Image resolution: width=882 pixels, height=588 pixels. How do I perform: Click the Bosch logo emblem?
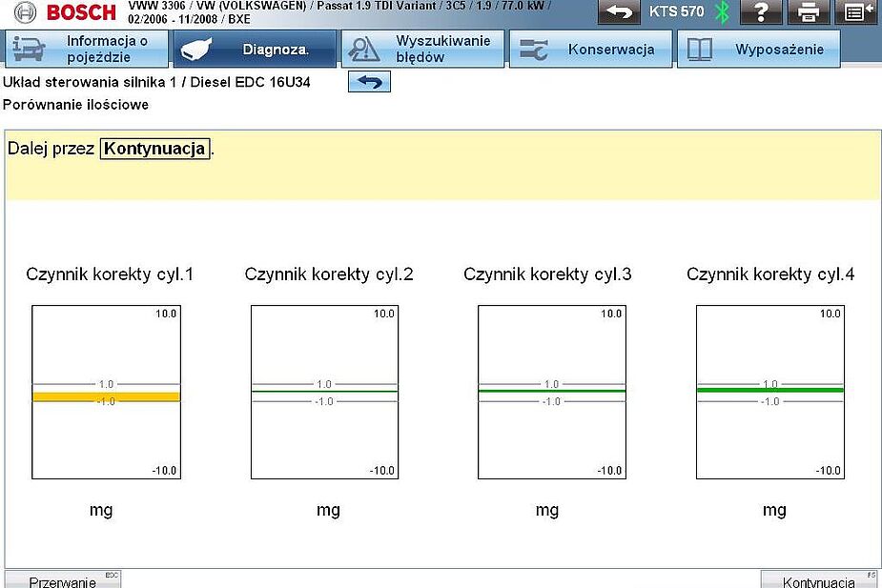tap(24, 12)
